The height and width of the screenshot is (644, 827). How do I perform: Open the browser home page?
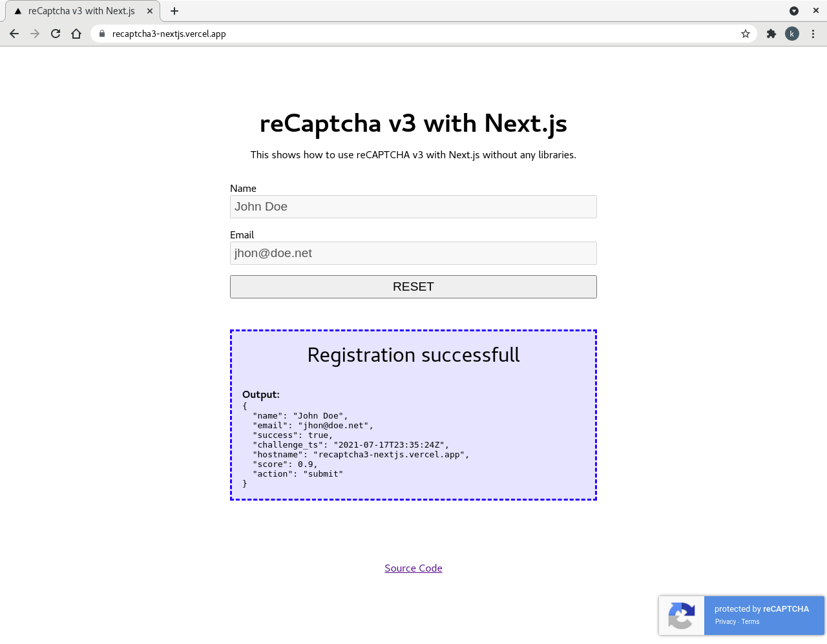coord(76,34)
